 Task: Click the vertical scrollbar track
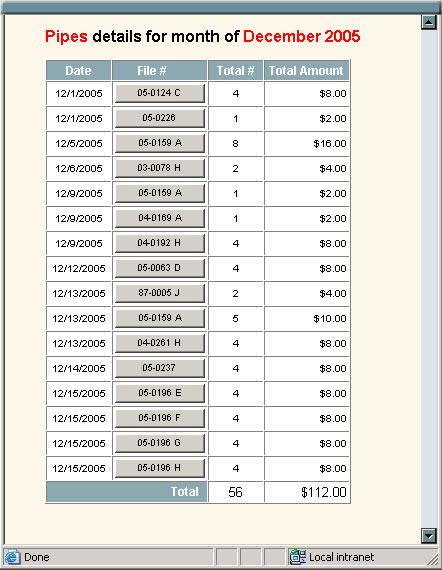(x=429, y=279)
